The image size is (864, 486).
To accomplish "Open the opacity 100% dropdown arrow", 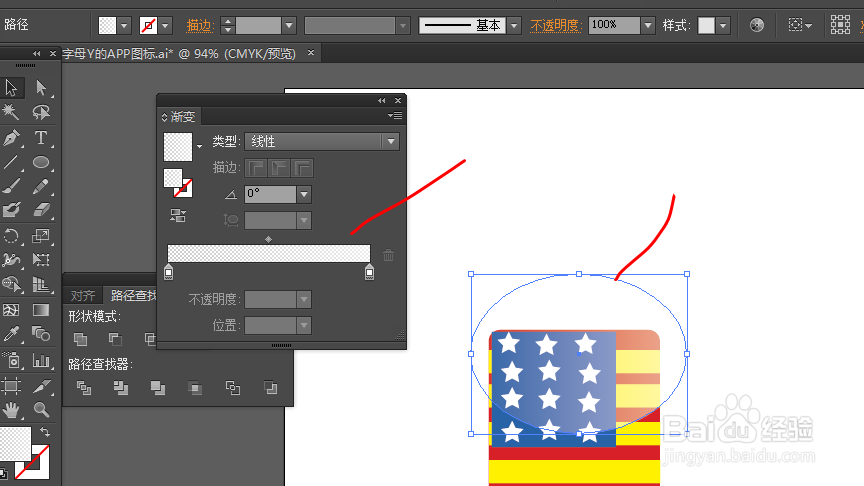I will tap(648, 25).
